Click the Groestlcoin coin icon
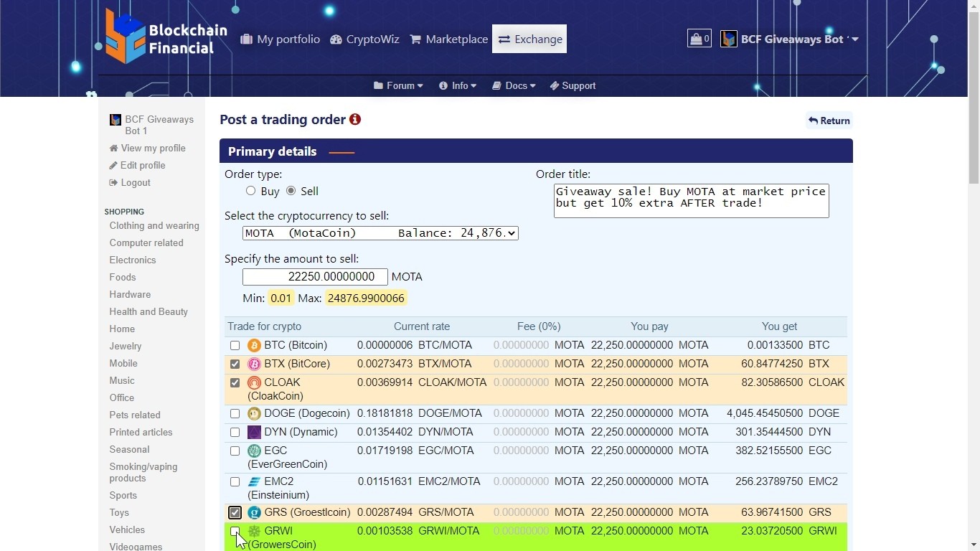This screenshot has height=551, width=980. click(254, 513)
